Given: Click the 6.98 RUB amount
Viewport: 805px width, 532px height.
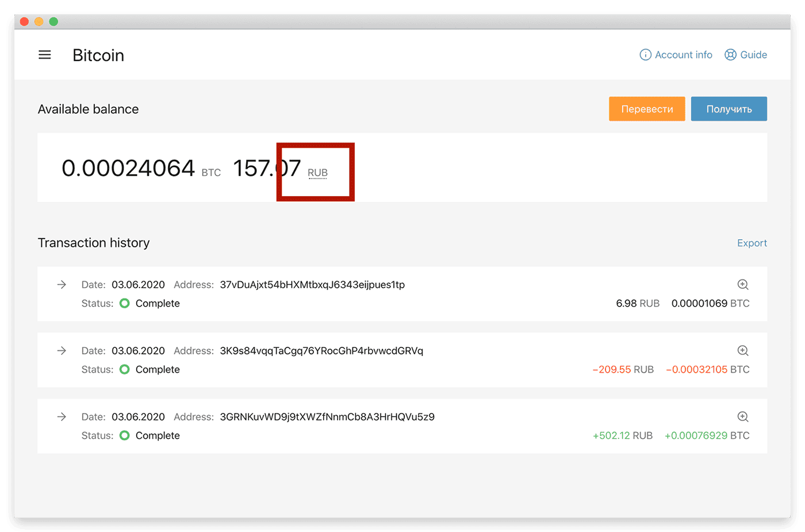Looking at the screenshot, I should tap(638, 303).
